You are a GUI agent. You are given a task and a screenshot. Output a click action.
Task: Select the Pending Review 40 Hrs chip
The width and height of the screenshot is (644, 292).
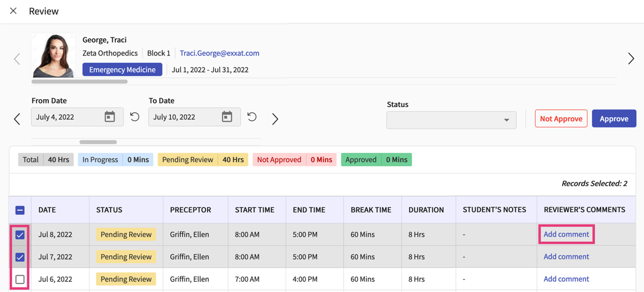[203, 159]
